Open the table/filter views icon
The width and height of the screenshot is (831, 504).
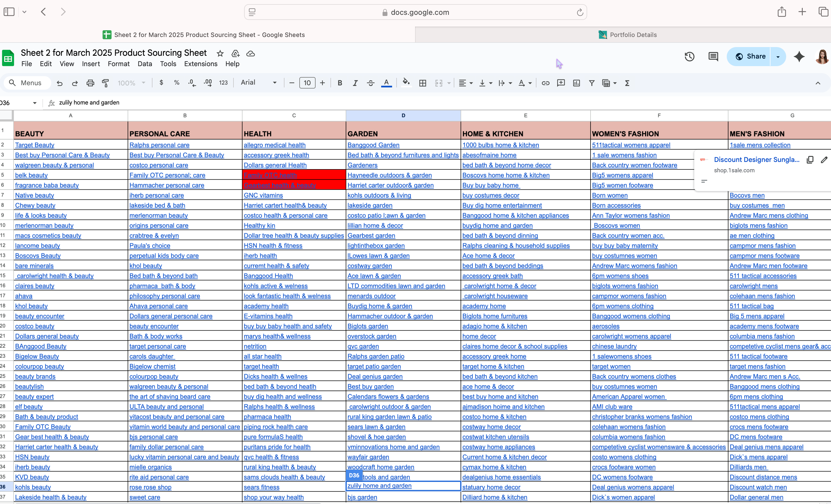606,83
